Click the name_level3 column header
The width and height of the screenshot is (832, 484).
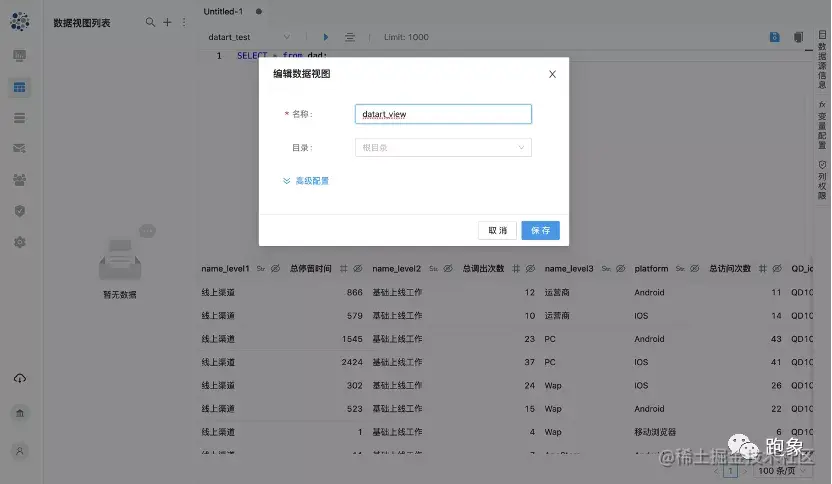(x=569, y=269)
